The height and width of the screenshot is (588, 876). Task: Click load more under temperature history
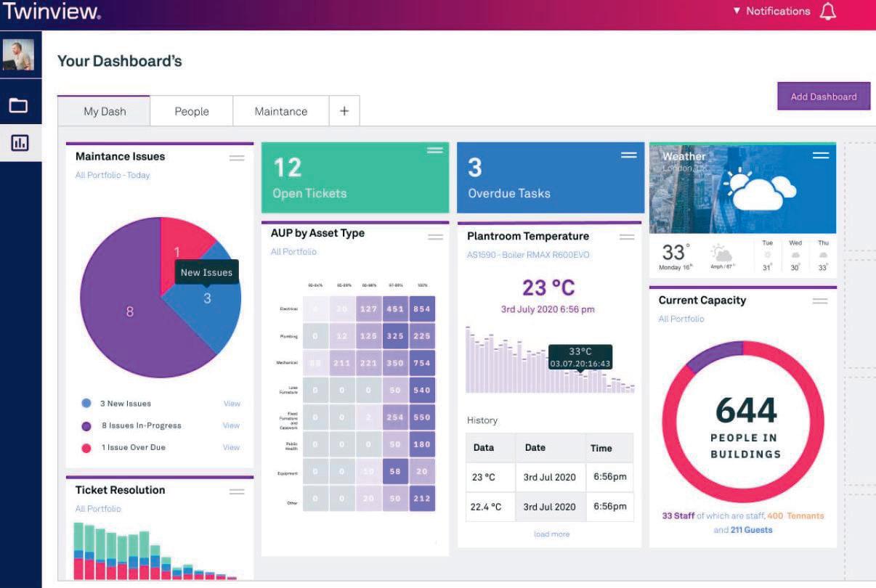551,534
